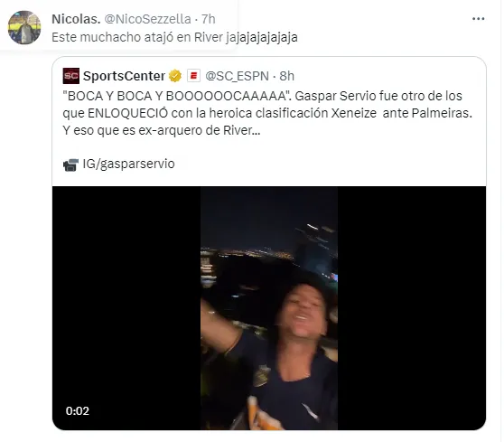Viewport: 504px width, 442px height.
Task: Open the @SC_ESPN handle
Action: 237,76
